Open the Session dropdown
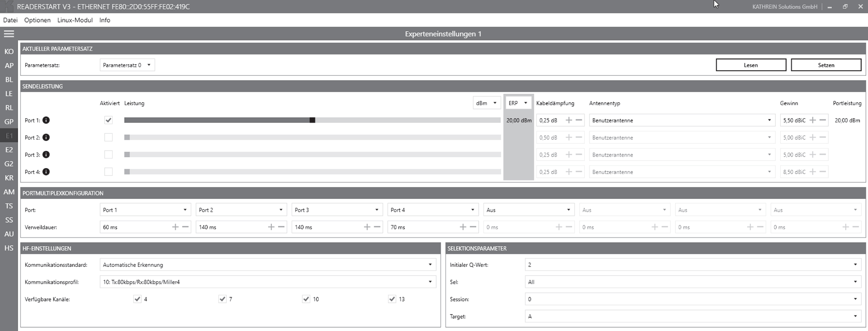This screenshot has width=868, height=331. click(x=693, y=299)
